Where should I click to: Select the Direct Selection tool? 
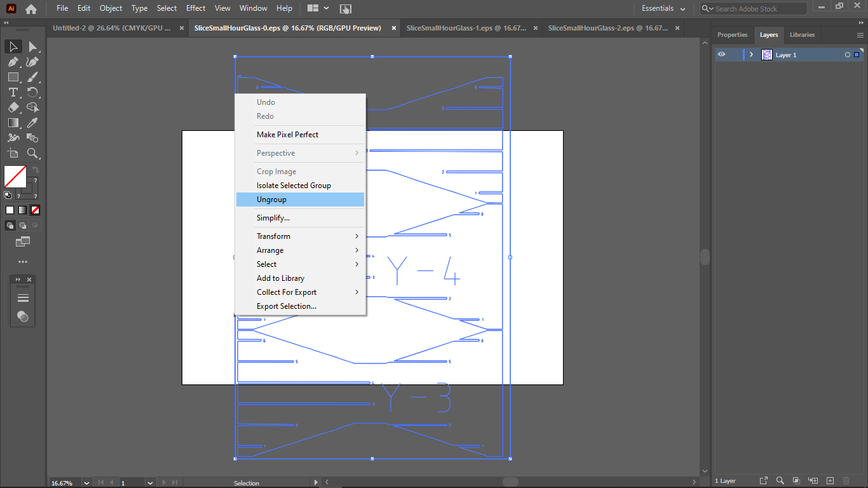[x=33, y=46]
